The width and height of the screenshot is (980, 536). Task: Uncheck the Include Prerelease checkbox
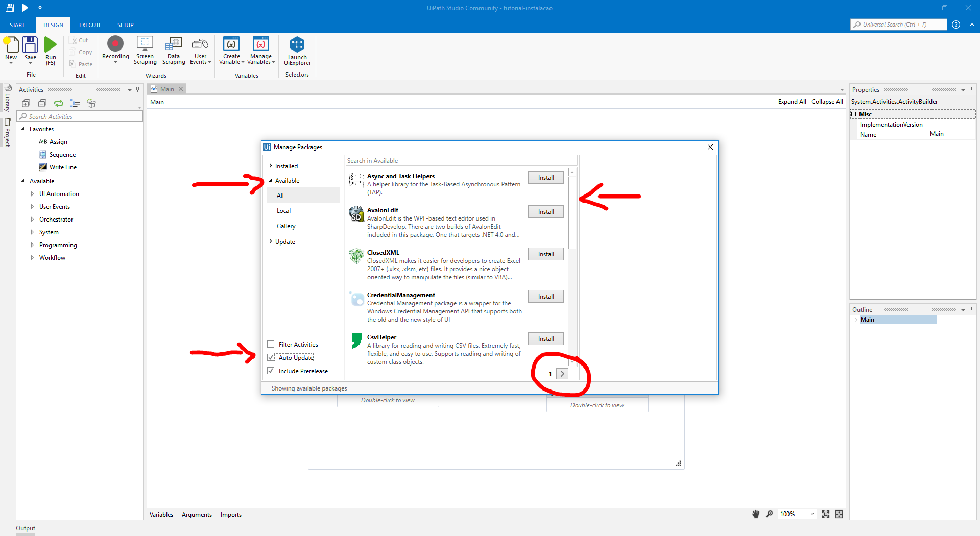[x=271, y=371]
